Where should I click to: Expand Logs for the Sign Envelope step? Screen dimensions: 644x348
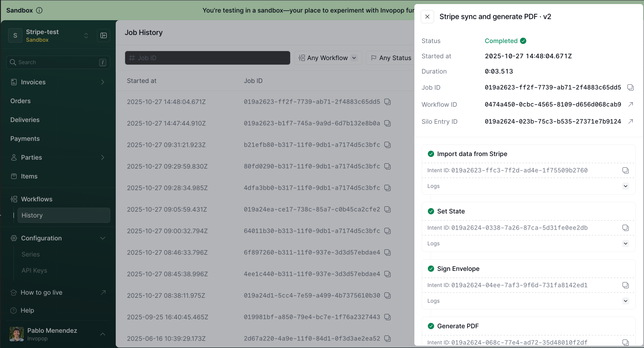coord(626,301)
